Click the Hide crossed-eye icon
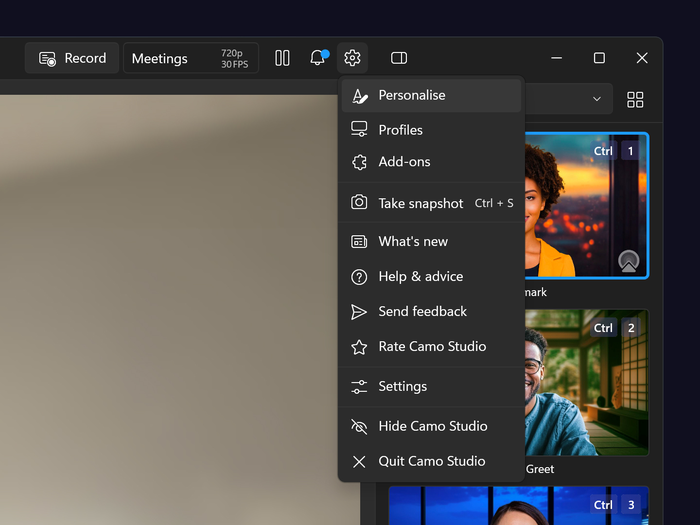The width and height of the screenshot is (700, 525). pyautogui.click(x=359, y=426)
